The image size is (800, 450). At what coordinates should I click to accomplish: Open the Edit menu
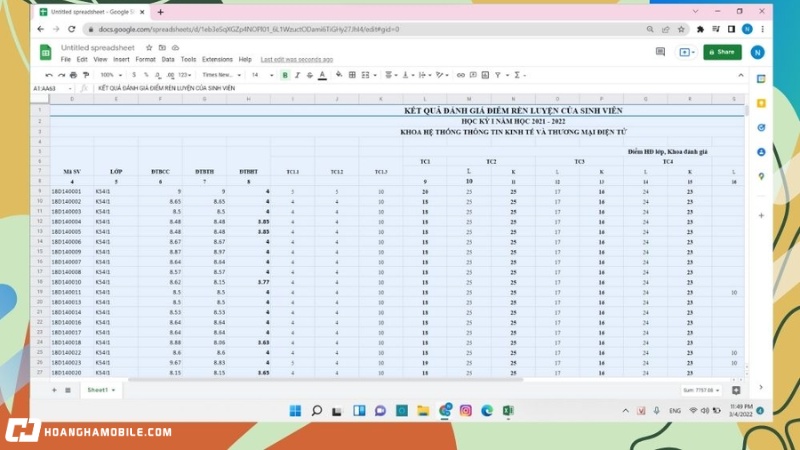pyautogui.click(x=82, y=59)
